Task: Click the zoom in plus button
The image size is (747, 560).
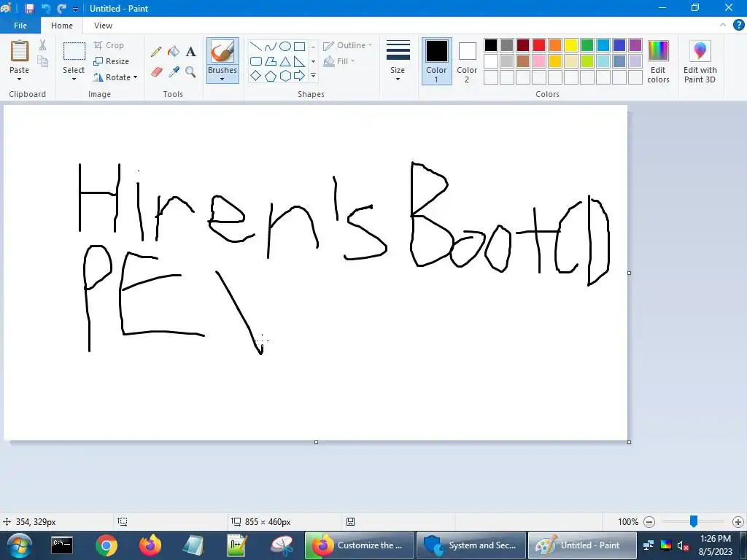Action: [738, 522]
